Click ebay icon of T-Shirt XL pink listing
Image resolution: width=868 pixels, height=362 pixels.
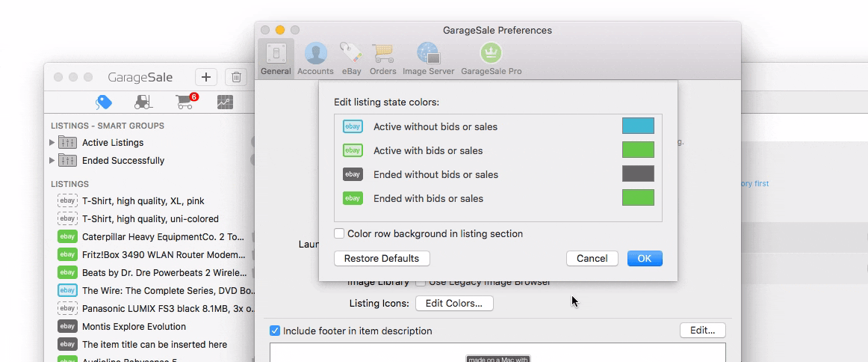click(x=67, y=200)
